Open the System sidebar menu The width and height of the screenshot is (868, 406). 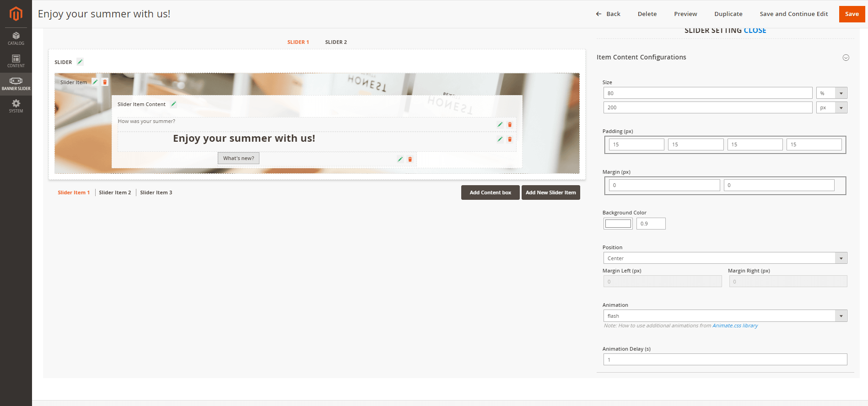point(16,107)
